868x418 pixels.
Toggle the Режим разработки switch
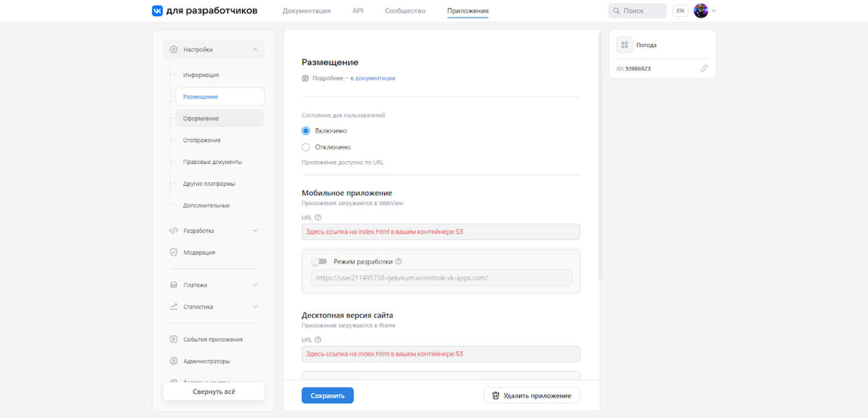pyautogui.click(x=319, y=262)
